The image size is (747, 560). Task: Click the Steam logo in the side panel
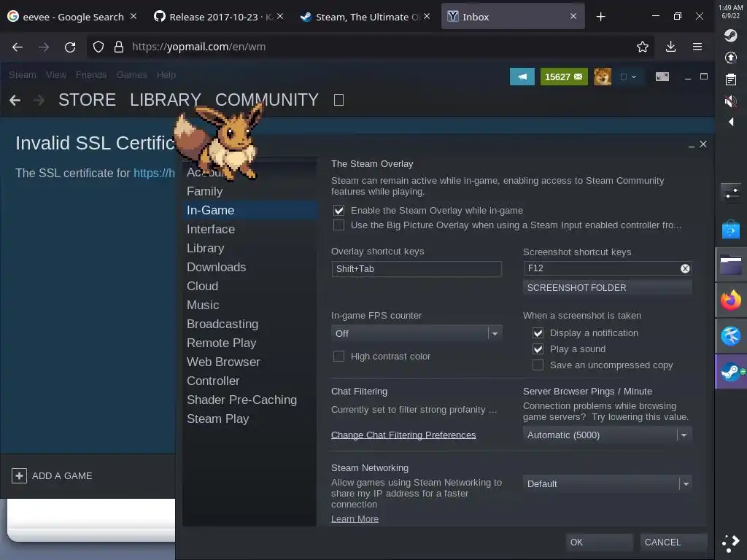pos(730,35)
